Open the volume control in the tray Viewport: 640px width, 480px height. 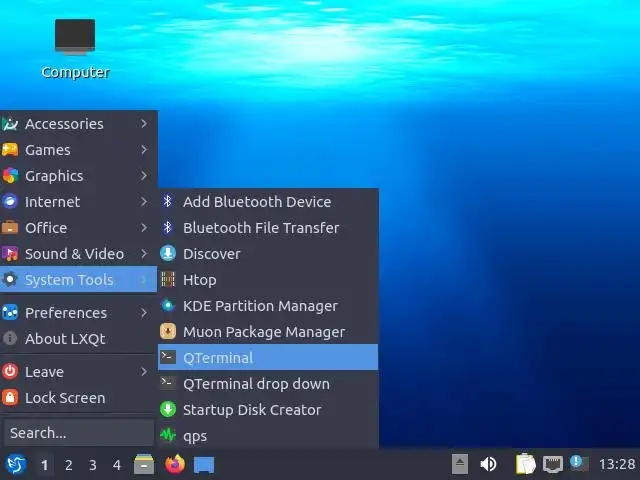[488, 464]
